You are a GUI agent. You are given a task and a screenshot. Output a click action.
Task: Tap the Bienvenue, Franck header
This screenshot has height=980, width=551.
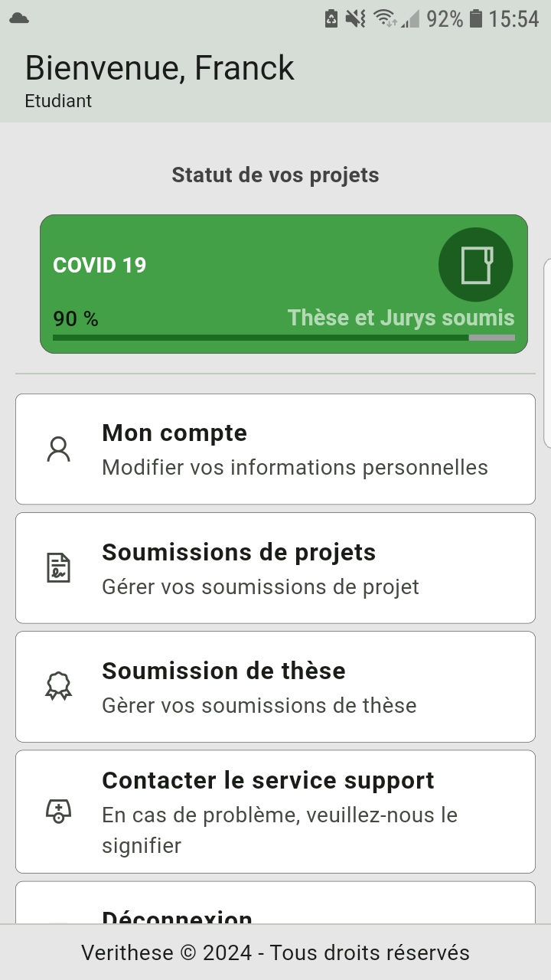click(159, 68)
